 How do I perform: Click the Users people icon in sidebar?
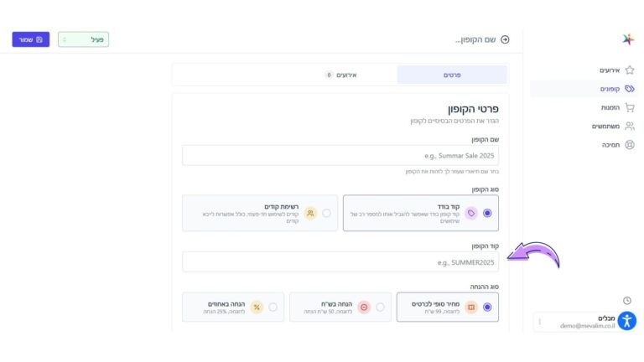[x=630, y=126]
